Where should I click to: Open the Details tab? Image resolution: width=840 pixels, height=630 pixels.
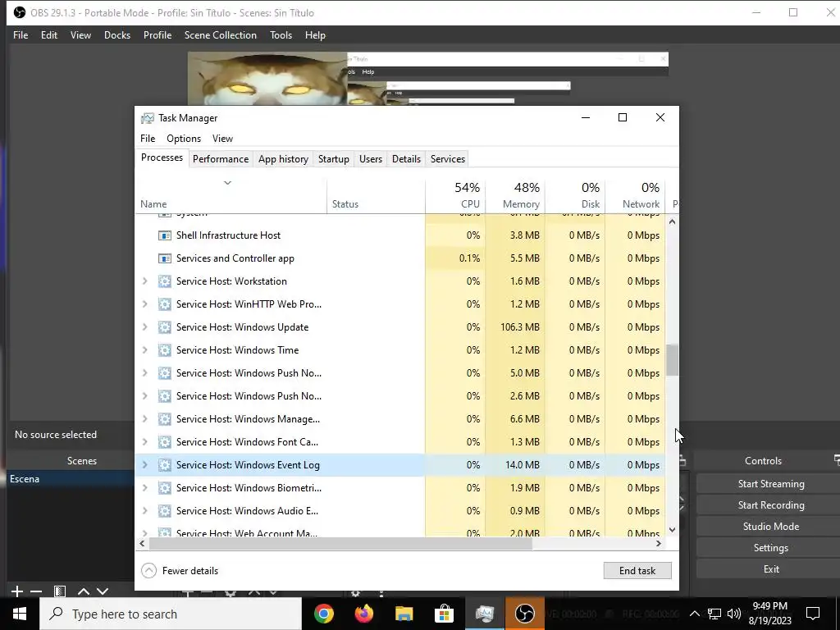(x=406, y=159)
